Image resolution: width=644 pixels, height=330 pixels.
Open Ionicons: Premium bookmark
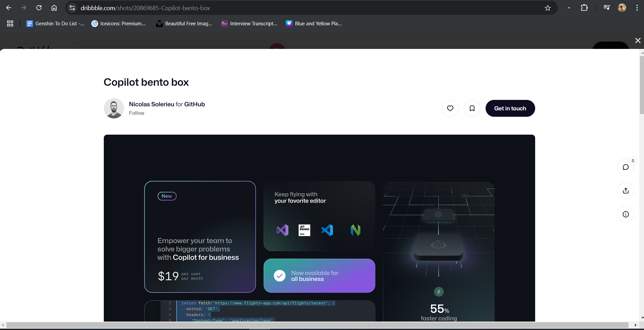[x=119, y=24]
